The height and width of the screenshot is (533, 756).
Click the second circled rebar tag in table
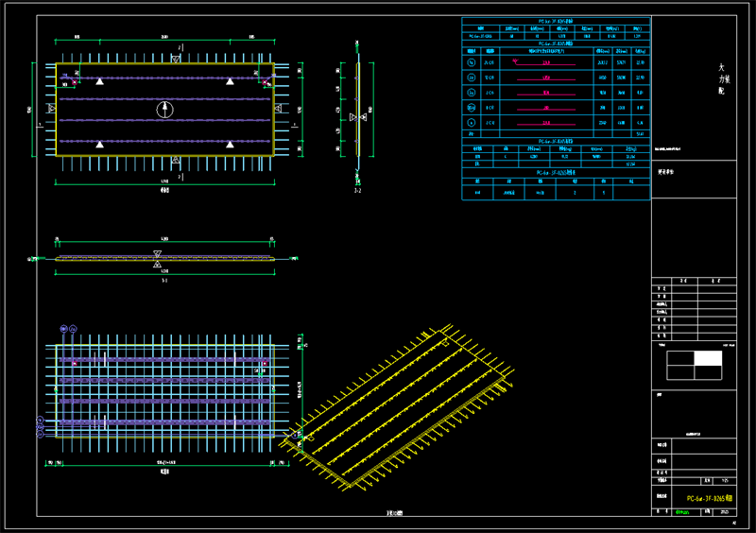[x=472, y=77]
